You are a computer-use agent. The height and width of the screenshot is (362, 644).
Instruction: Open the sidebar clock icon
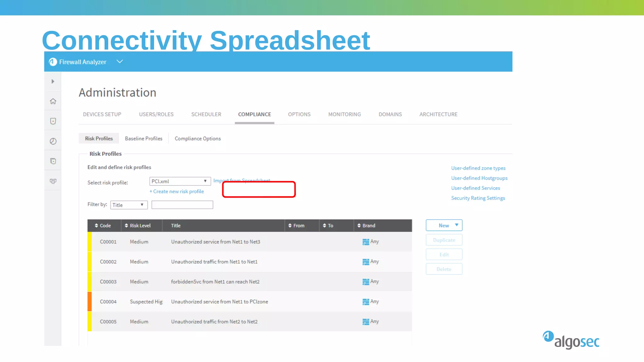[53, 141]
